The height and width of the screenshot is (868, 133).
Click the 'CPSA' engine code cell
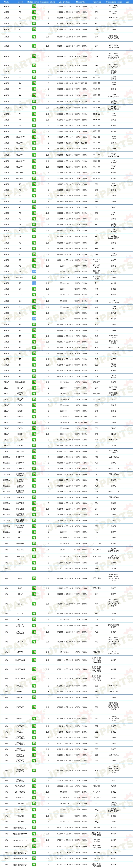point(114,295)
